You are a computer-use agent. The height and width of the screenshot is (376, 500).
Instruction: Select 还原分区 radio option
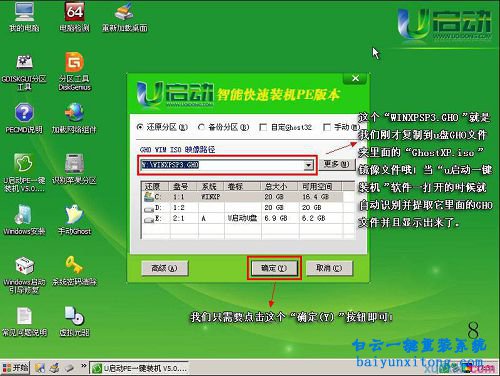click(162, 127)
